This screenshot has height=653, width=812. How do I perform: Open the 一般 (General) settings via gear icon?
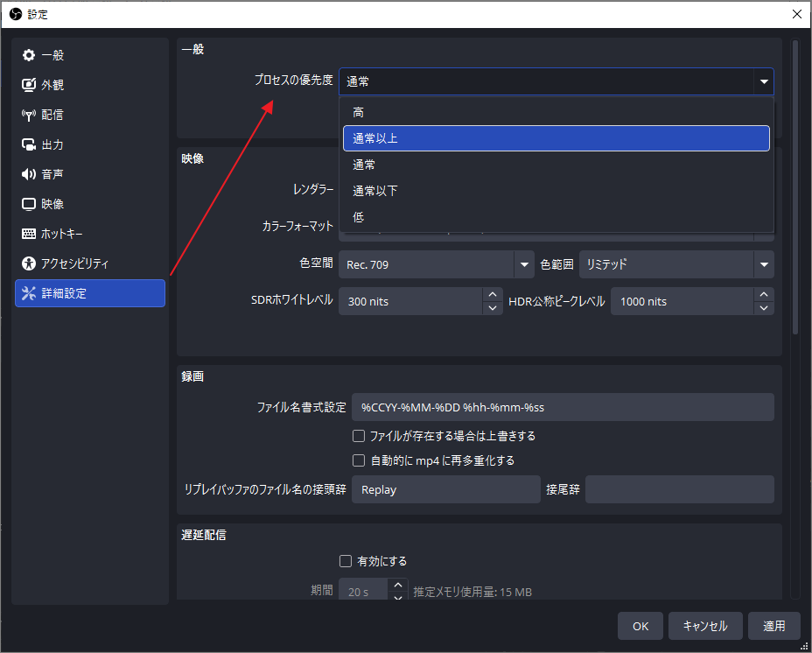point(31,54)
